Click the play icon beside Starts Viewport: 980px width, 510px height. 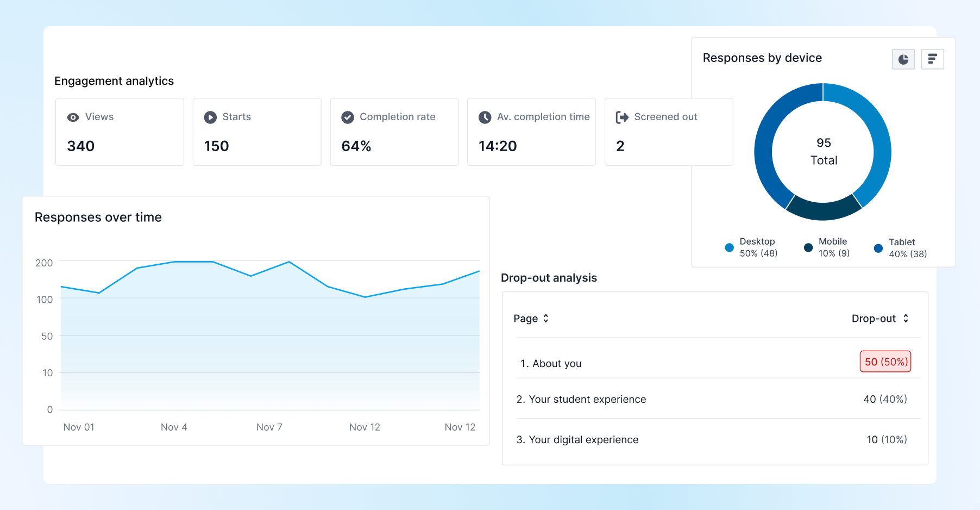(210, 117)
